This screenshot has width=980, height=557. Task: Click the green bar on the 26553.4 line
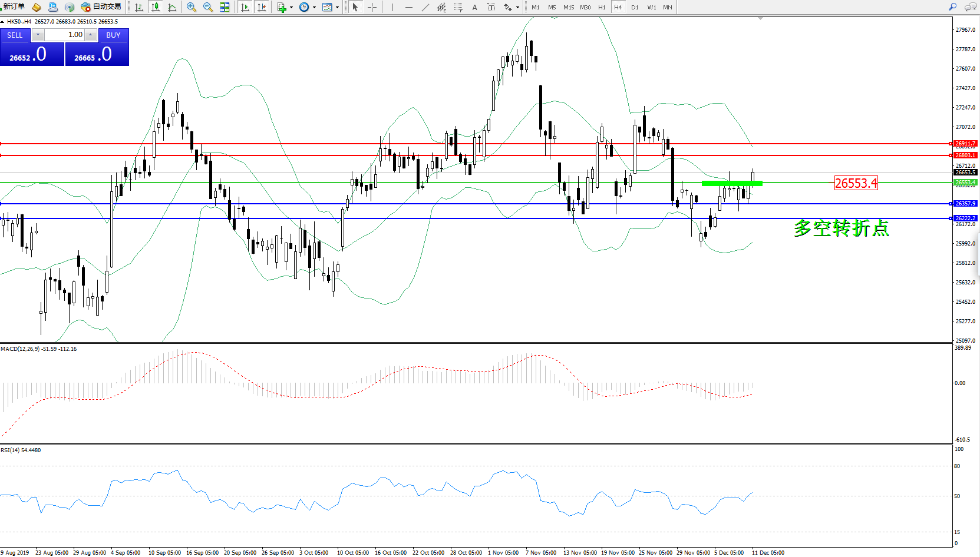click(732, 183)
